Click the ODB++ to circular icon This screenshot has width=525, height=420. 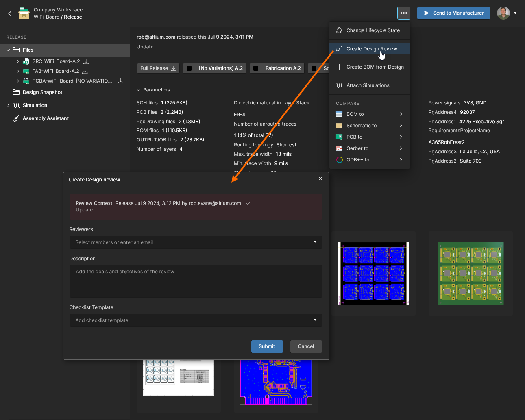click(339, 160)
